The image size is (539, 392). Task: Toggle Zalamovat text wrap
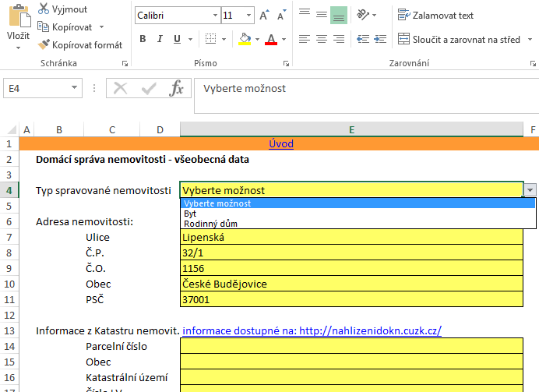click(435, 15)
